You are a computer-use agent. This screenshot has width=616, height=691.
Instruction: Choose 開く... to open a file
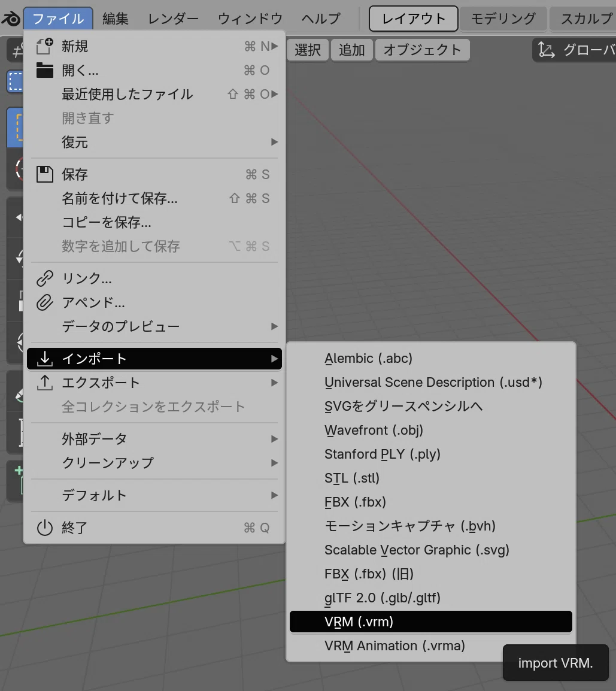click(154, 70)
